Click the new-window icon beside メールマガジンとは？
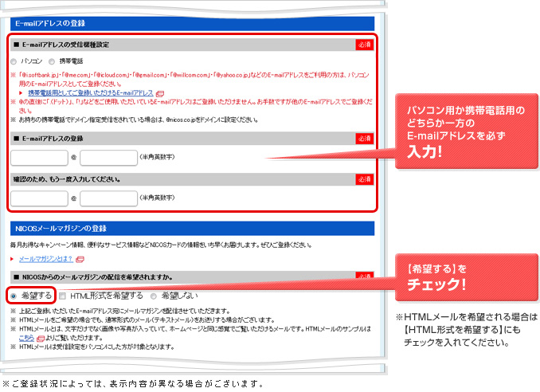Screen dimensions: 540x392 point(80,259)
